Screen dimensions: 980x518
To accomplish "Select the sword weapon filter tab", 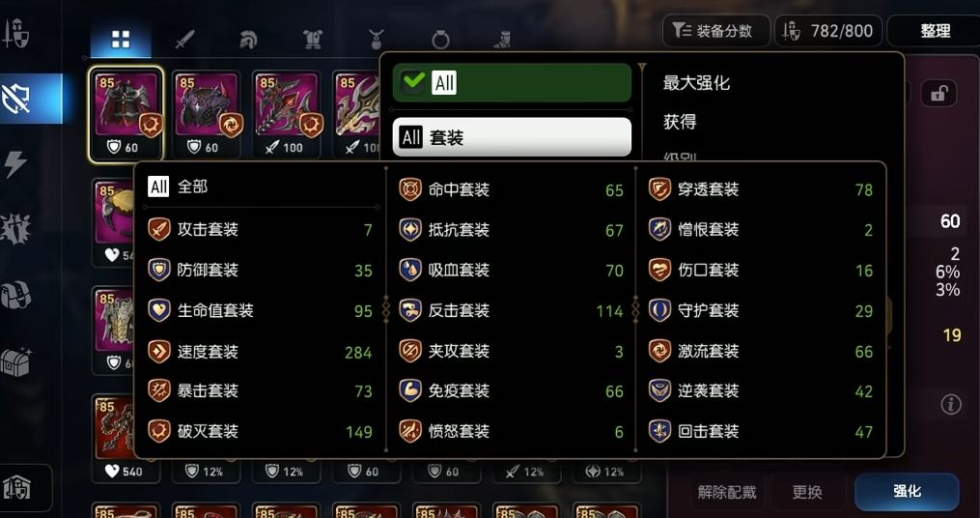I will [184, 40].
